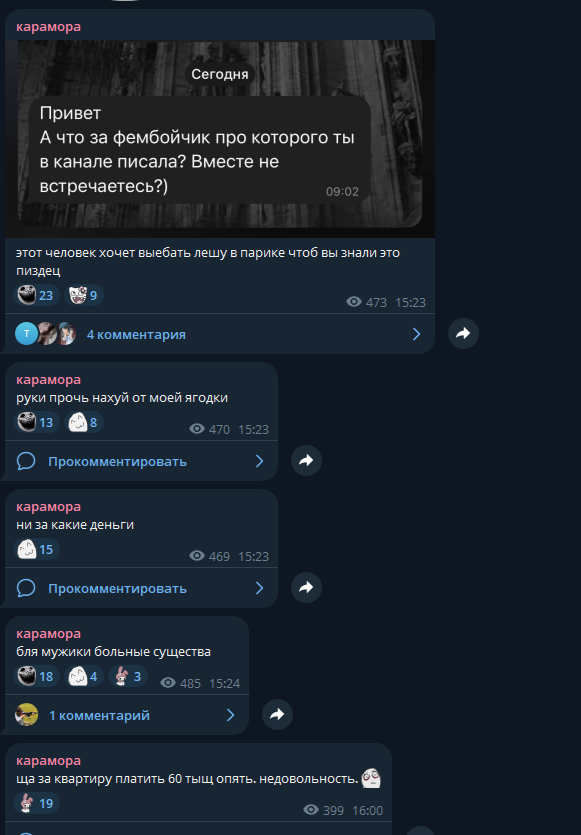The height and width of the screenshot is (835, 581).
Task: Expand the '1 комментарий' chevron
Action: point(231,715)
